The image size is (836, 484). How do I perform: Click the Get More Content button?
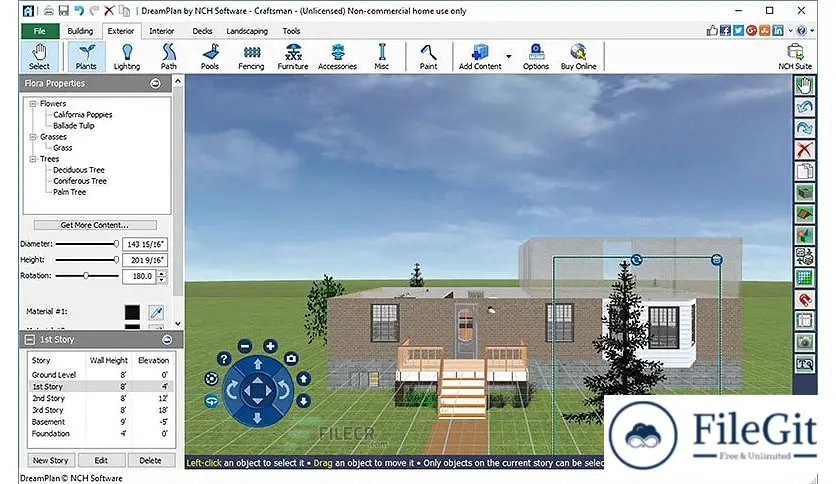pos(95,225)
